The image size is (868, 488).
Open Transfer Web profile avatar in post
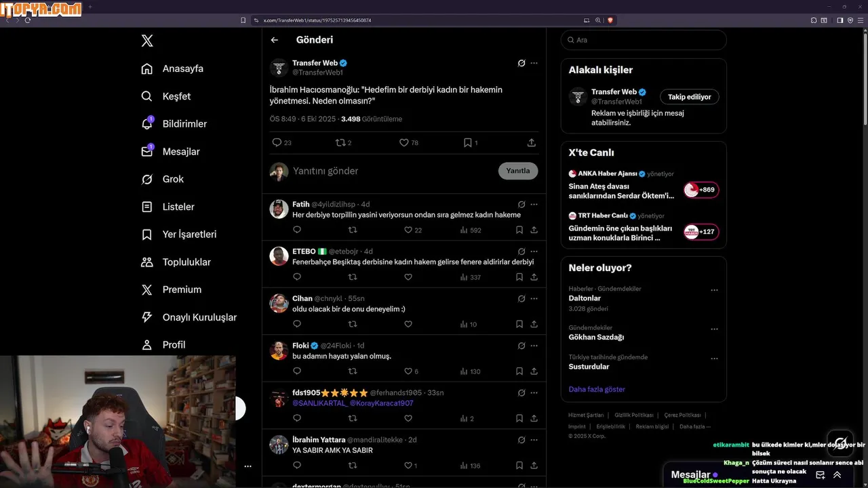(x=279, y=68)
